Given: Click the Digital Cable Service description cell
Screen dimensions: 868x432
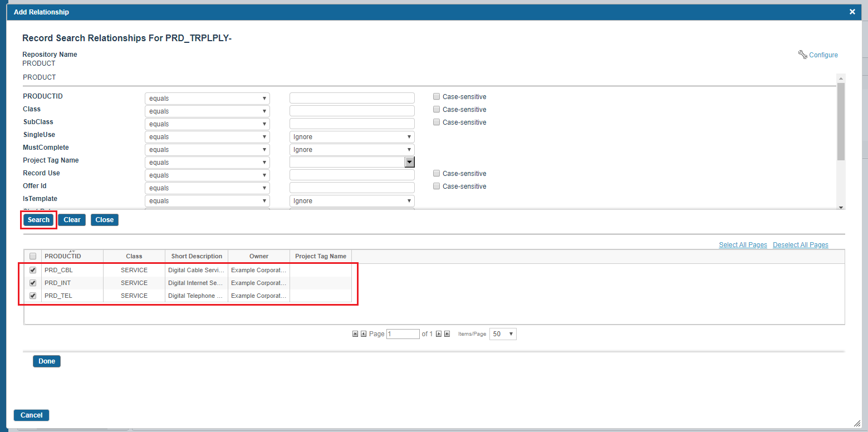Looking at the screenshot, I should tap(197, 270).
